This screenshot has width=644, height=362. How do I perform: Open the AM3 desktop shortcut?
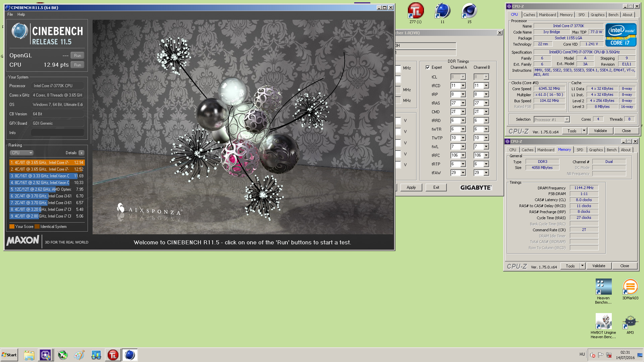coord(630,324)
